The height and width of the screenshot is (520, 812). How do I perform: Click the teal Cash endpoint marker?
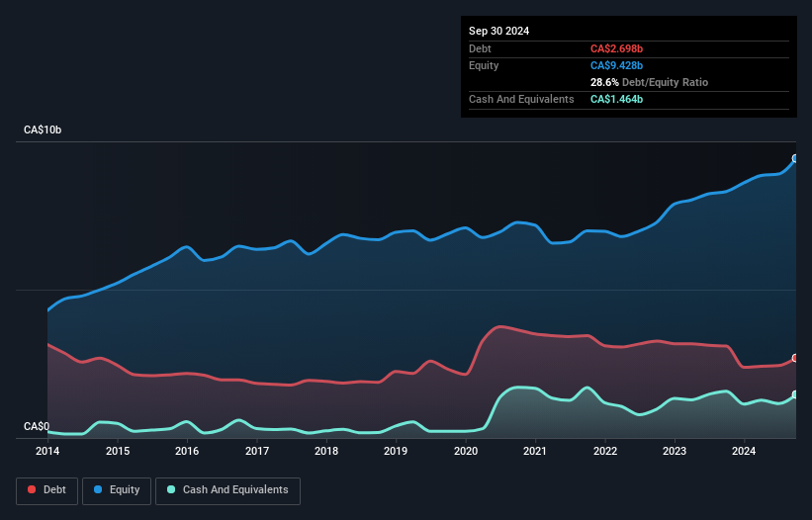[x=795, y=394]
